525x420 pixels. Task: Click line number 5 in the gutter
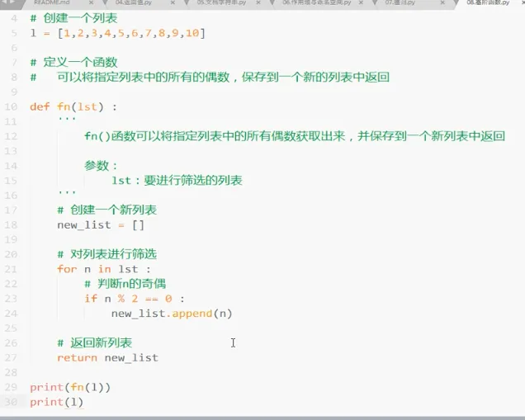click(x=14, y=33)
